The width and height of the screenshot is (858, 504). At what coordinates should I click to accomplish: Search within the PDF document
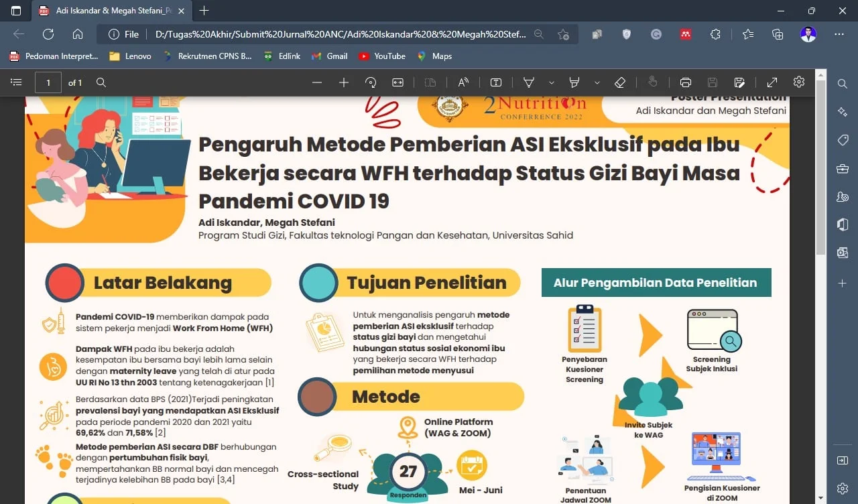(x=101, y=82)
